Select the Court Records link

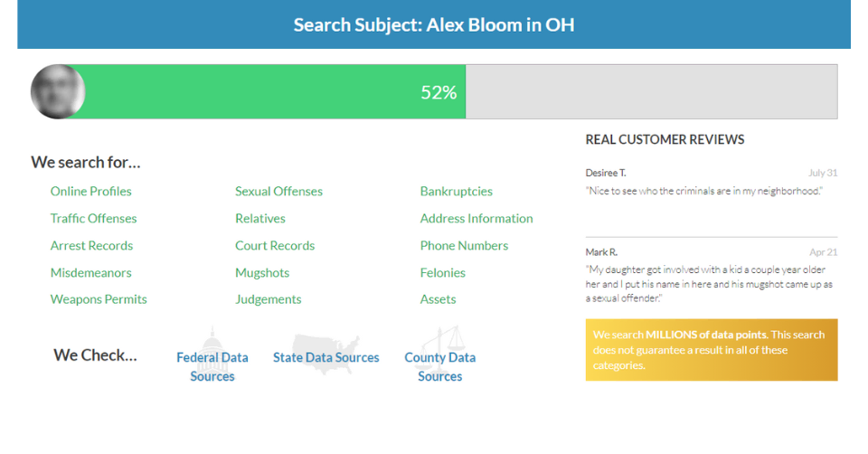pyautogui.click(x=275, y=245)
